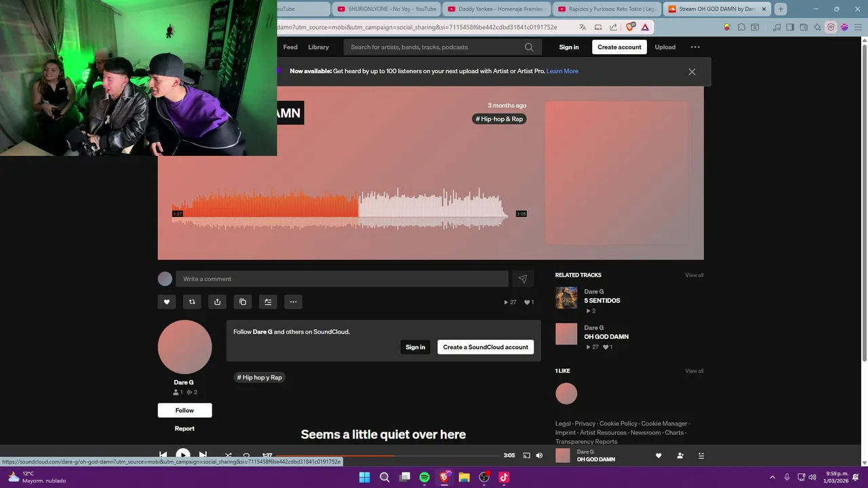The height and width of the screenshot is (488, 868).
Task: Open related track title OH GOD DAMN
Action: point(606,337)
